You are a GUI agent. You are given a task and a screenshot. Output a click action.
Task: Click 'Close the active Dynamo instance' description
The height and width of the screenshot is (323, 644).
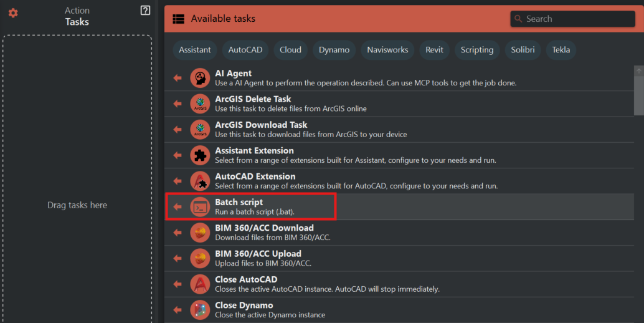coord(270,315)
